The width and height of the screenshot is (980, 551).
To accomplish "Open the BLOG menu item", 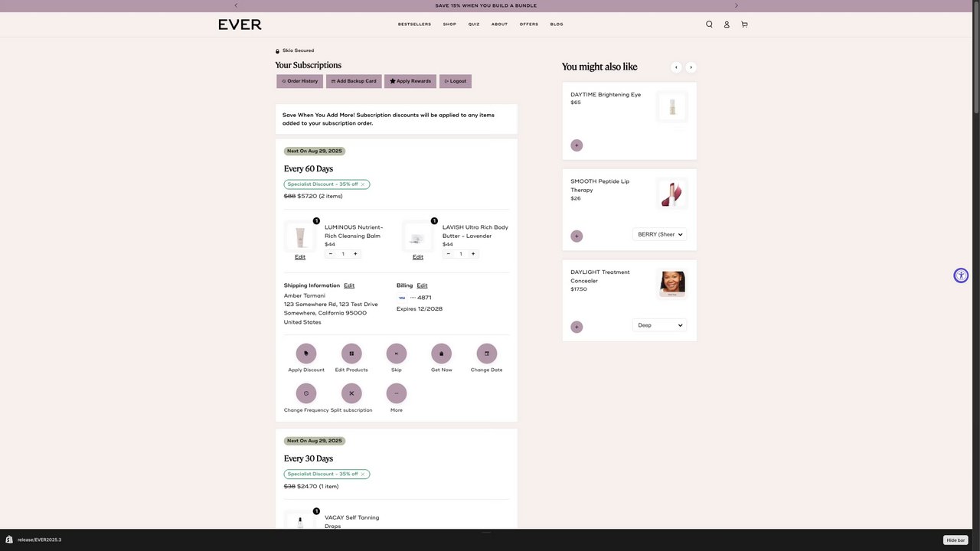I will [557, 24].
